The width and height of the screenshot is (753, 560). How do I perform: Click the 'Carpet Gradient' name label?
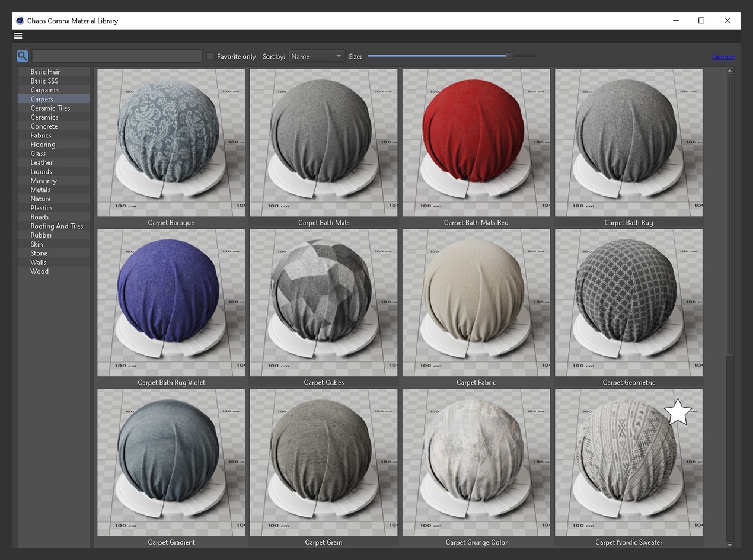point(171,542)
